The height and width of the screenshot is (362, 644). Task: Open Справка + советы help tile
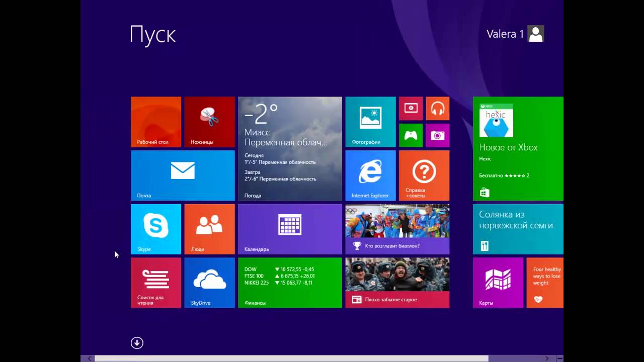coord(424,175)
